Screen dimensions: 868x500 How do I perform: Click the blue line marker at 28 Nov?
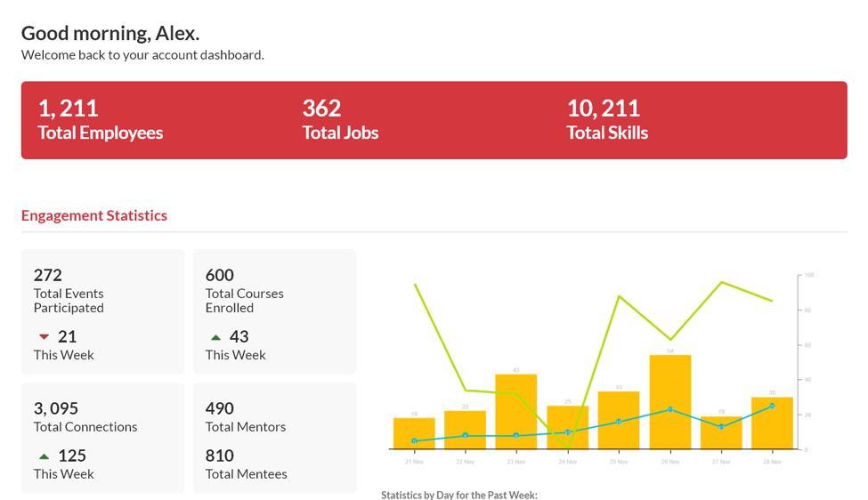772,406
